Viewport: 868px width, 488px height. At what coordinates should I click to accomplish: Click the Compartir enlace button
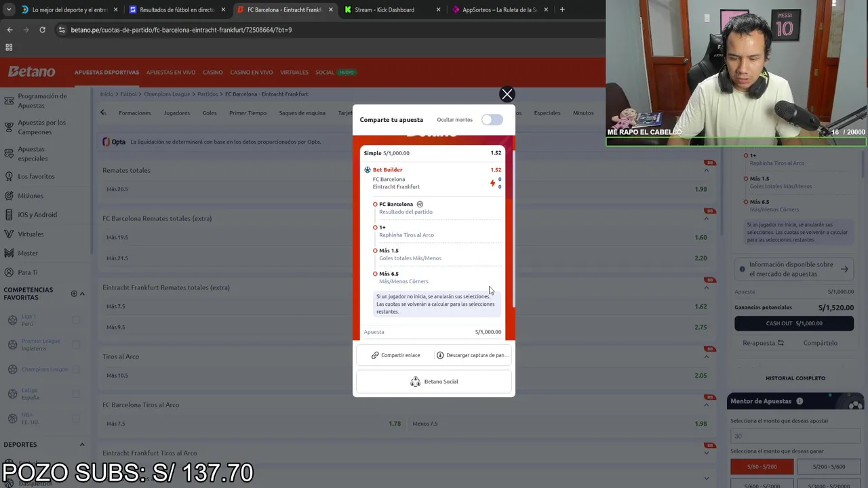[x=395, y=355]
